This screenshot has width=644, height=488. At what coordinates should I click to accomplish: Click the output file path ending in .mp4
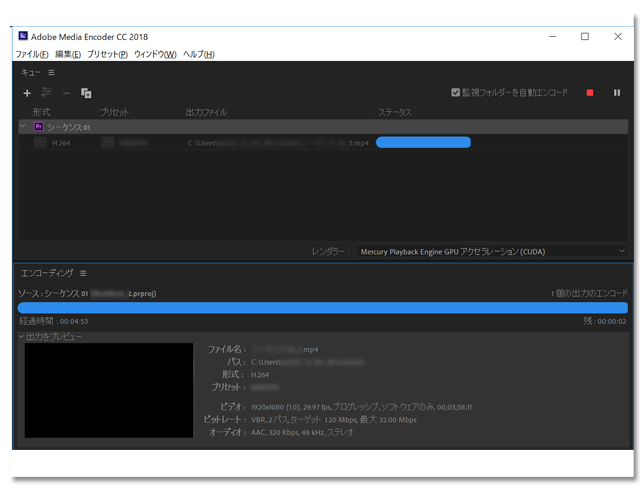click(x=278, y=143)
